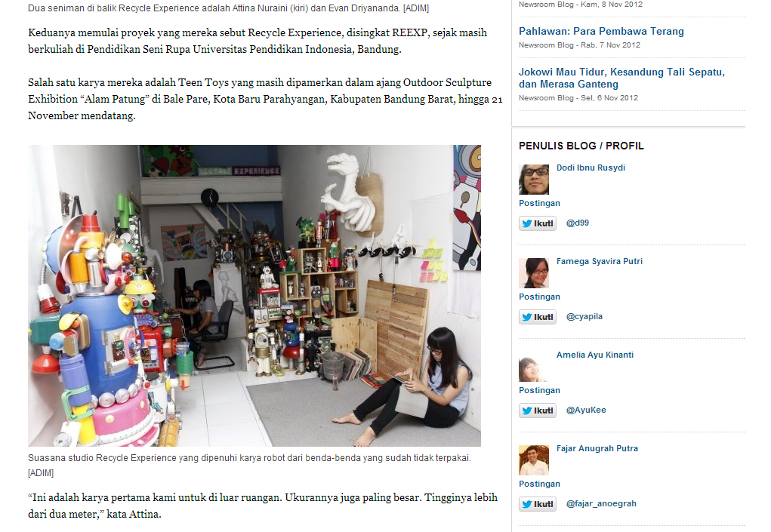771x532 pixels.
Task: Follow @fajar_anoegrah via the Ikuti button
Action: [538, 504]
